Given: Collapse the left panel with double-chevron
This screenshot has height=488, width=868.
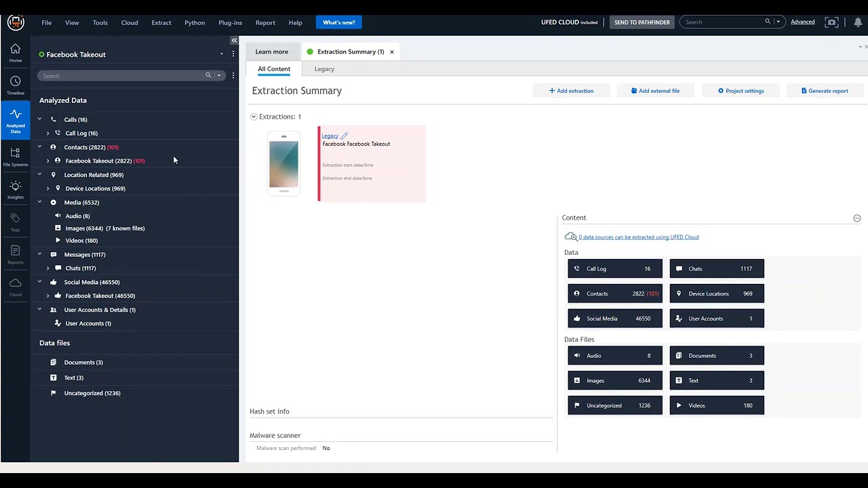Looking at the screenshot, I should (234, 41).
